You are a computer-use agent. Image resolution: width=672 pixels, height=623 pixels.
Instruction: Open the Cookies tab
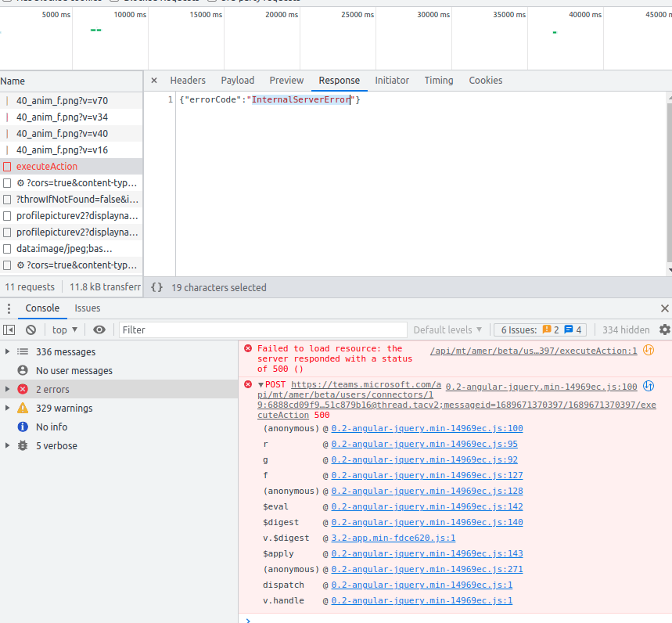pos(485,81)
